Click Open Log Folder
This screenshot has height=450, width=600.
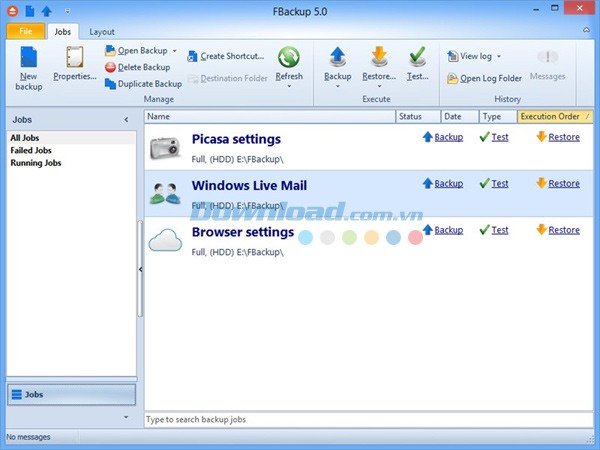click(484, 78)
